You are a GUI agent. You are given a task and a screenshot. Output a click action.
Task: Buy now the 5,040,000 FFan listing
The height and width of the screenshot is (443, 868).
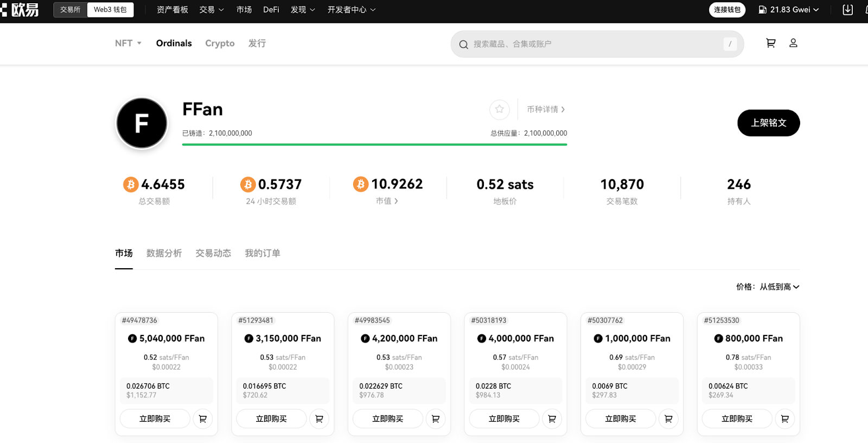click(155, 419)
